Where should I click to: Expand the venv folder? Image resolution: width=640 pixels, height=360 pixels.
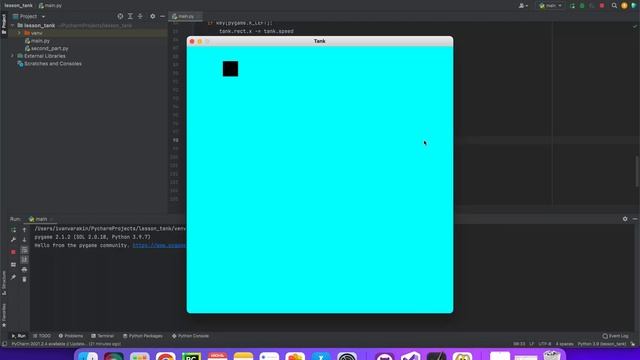click(19, 33)
